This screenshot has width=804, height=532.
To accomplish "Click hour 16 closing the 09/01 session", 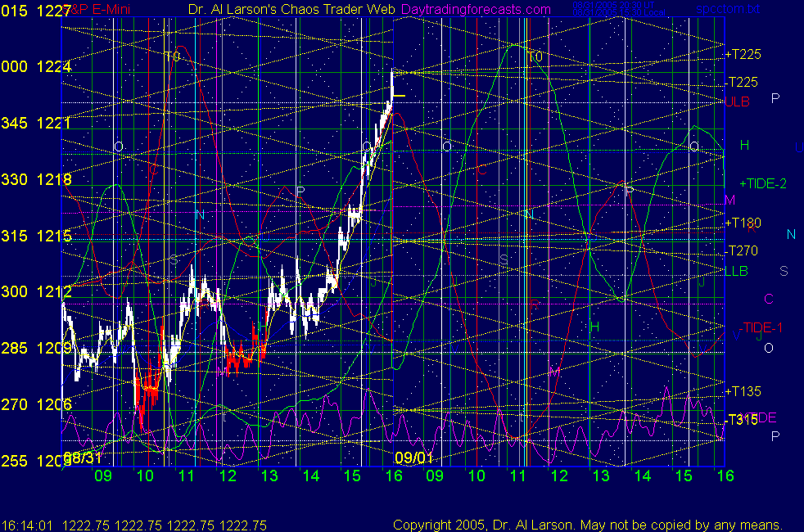I will [725, 476].
